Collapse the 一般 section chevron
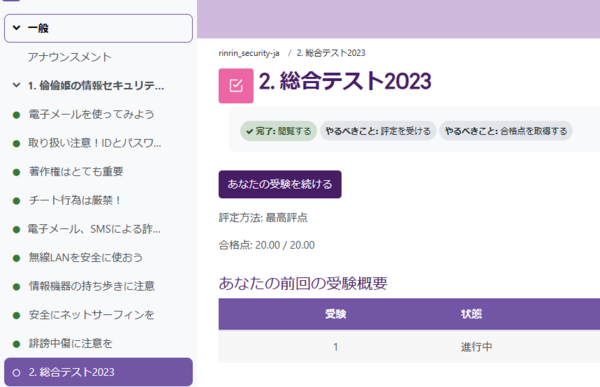 pos(16,28)
